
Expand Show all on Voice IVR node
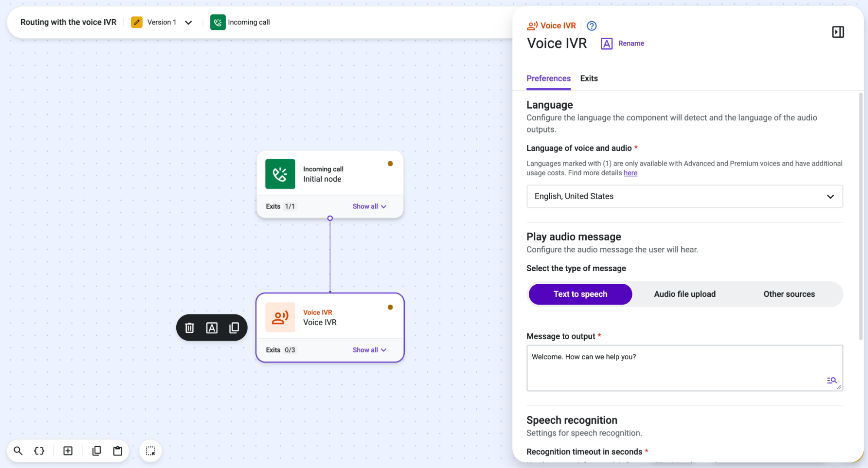coord(369,350)
